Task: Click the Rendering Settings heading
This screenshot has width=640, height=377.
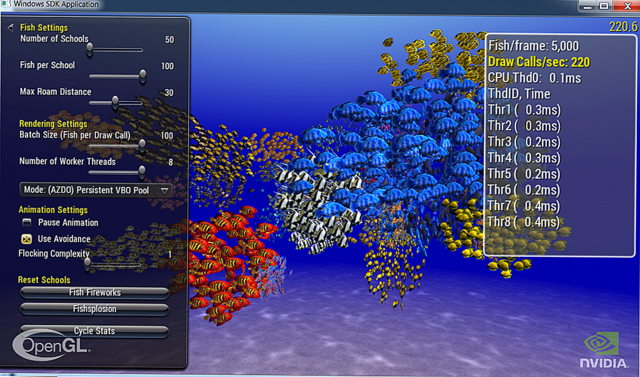Action: (x=53, y=124)
